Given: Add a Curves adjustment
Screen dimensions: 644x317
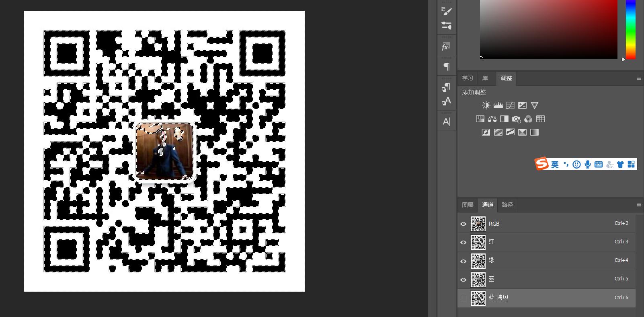Looking at the screenshot, I should point(510,105).
